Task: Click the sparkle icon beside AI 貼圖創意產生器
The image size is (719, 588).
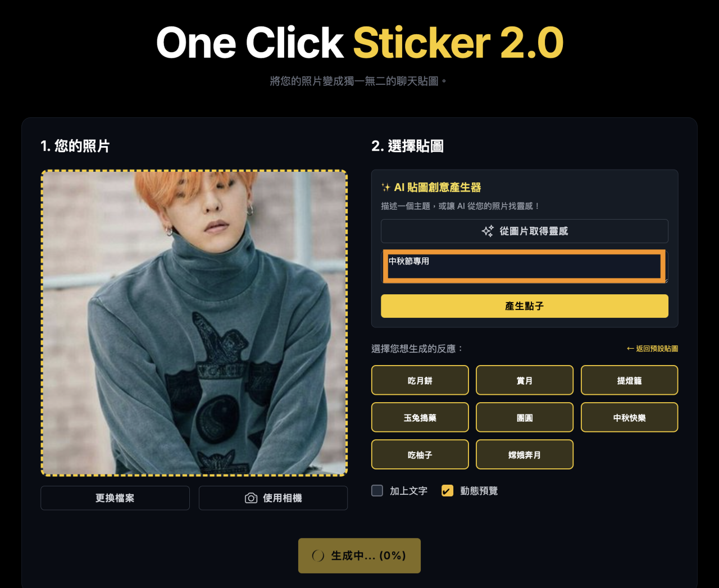Action: 386,188
